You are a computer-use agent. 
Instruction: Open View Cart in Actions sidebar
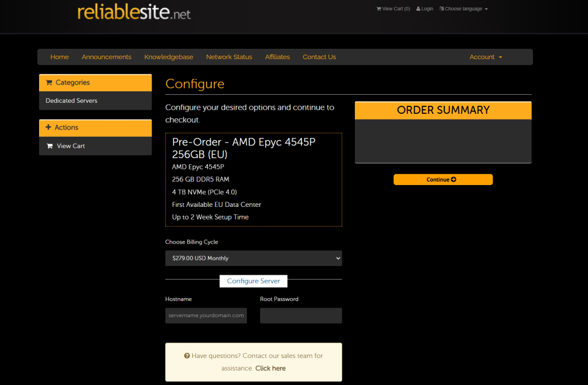71,146
